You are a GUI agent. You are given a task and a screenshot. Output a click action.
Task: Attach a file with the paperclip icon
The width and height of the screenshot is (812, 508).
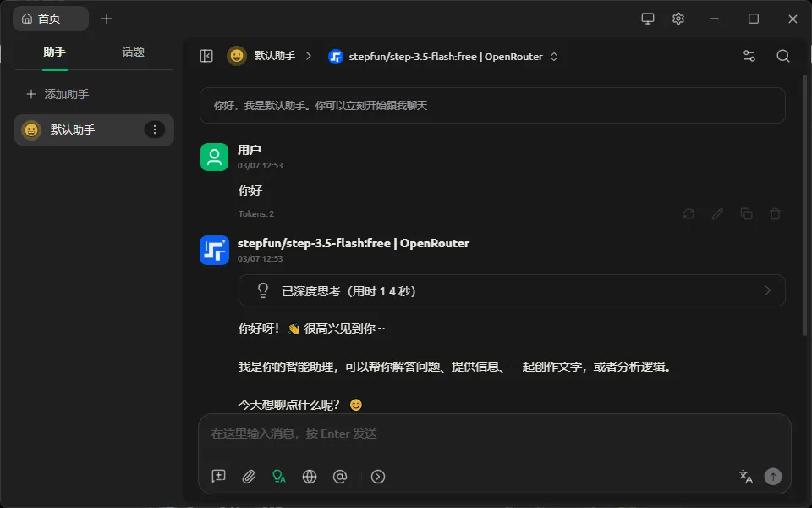pyautogui.click(x=249, y=477)
